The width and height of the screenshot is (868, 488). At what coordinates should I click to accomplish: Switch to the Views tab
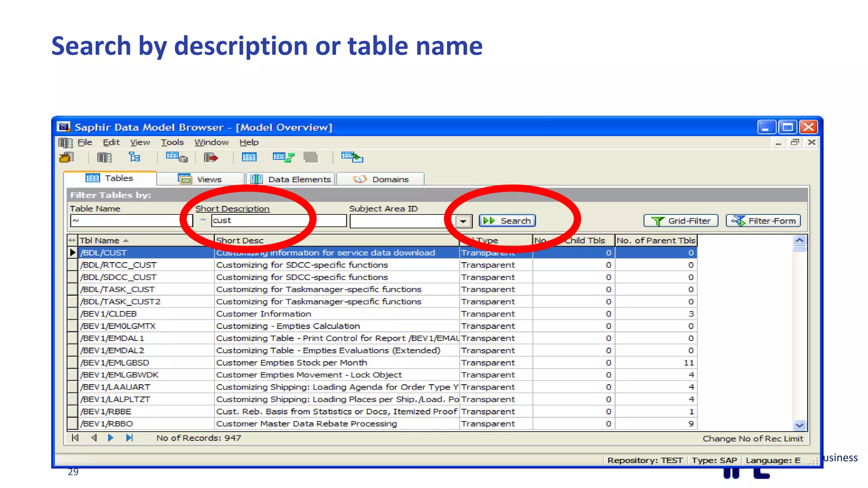pyautogui.click(x=200, y=179)
